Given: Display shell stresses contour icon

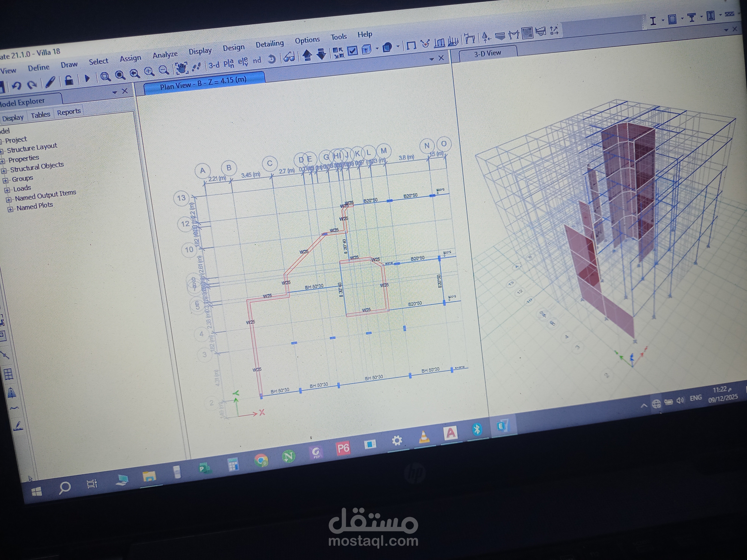Looking at the screenshot, I should pos(527,33).
